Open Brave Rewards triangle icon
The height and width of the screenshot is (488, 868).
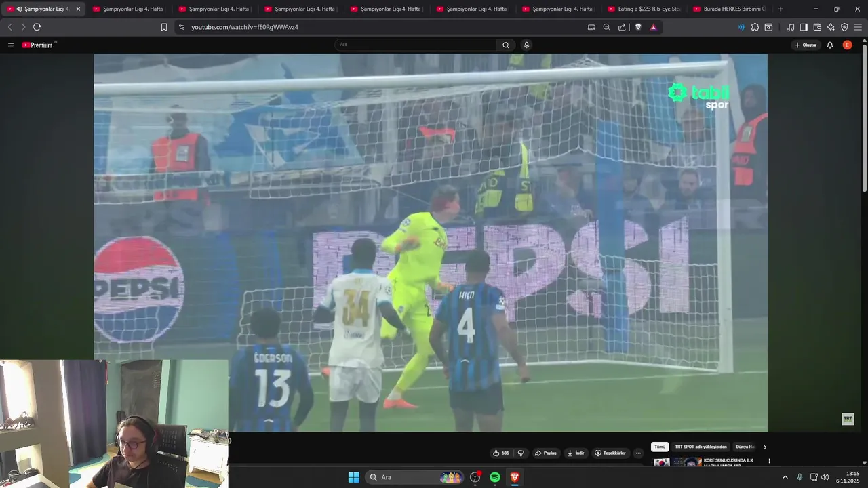click(x=653, y=27)
